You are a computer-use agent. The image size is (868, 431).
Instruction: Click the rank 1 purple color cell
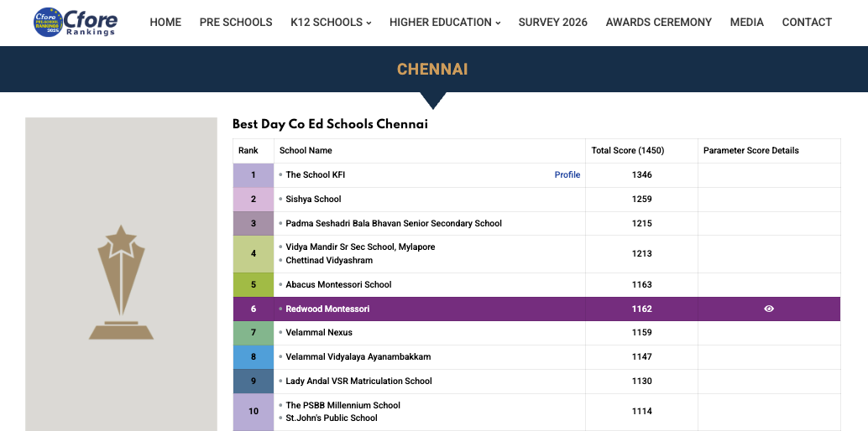(x=254, y=175)
